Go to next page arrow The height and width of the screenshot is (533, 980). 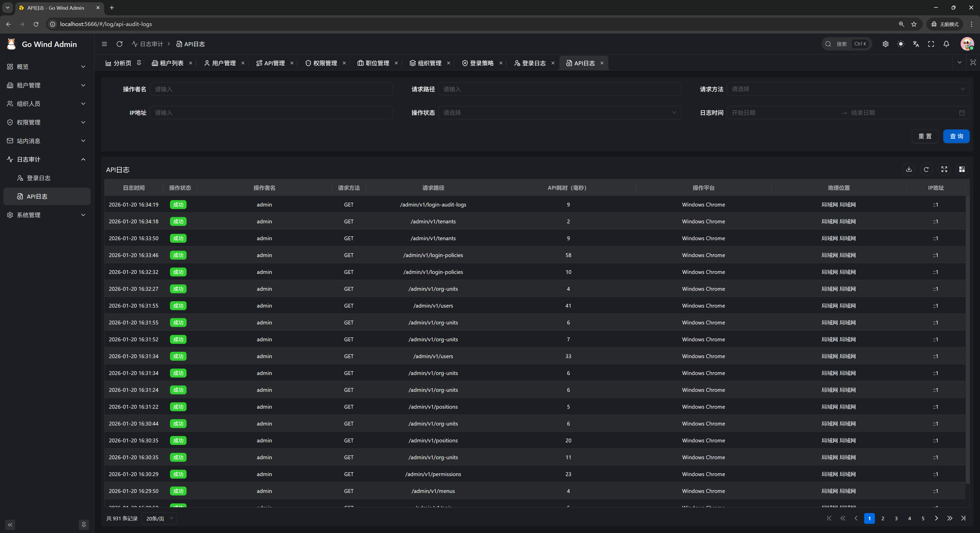(937, 518)
